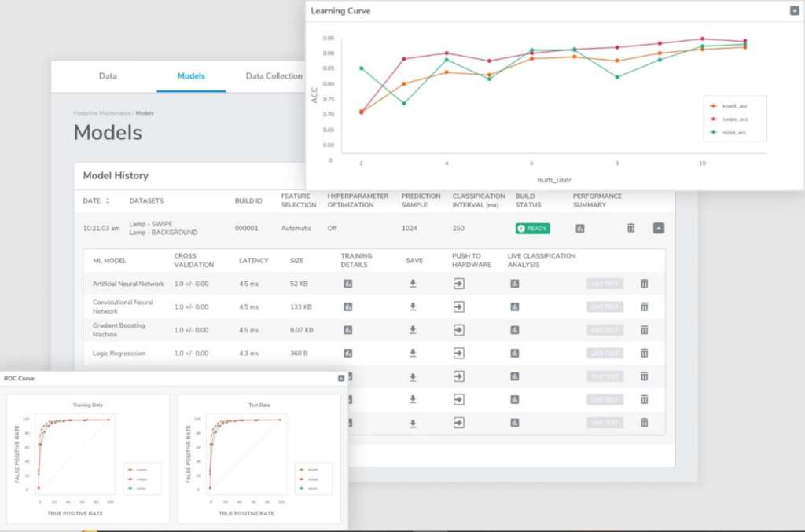Close the ROC Curve panel
This screenshot has height=532, width=805.
[341, 378]
